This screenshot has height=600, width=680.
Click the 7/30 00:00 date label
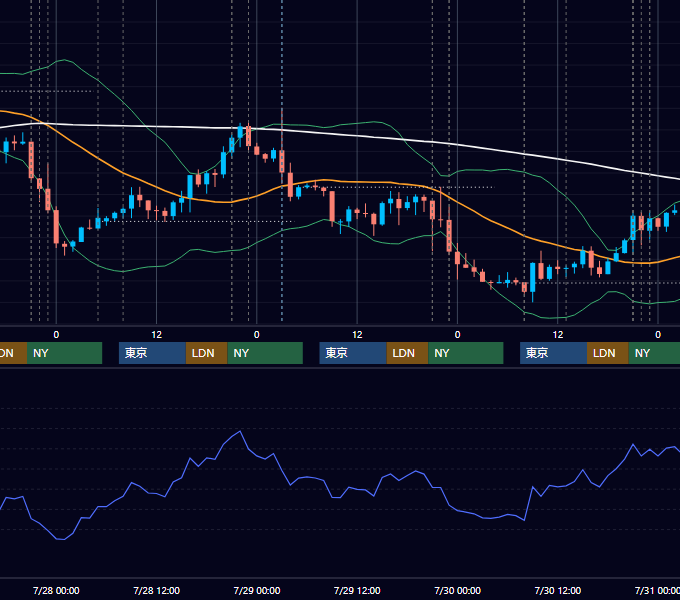coord(458,590)
